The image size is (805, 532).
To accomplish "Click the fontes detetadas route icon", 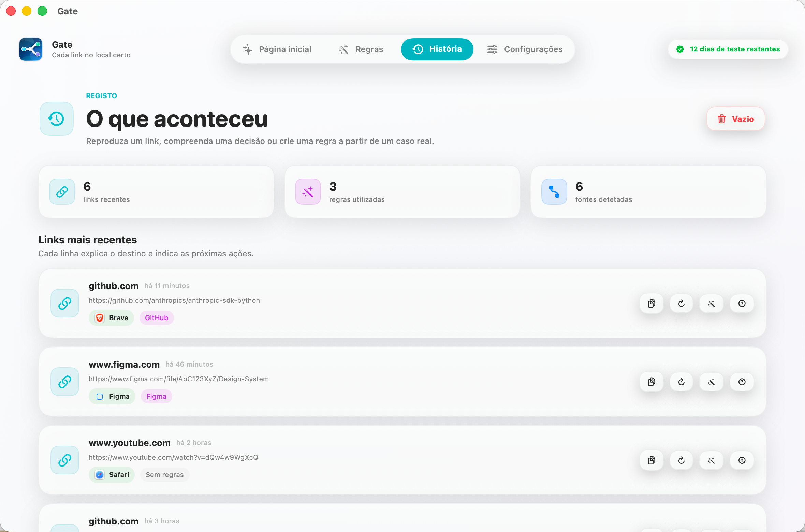I will (x=554, y=192).
